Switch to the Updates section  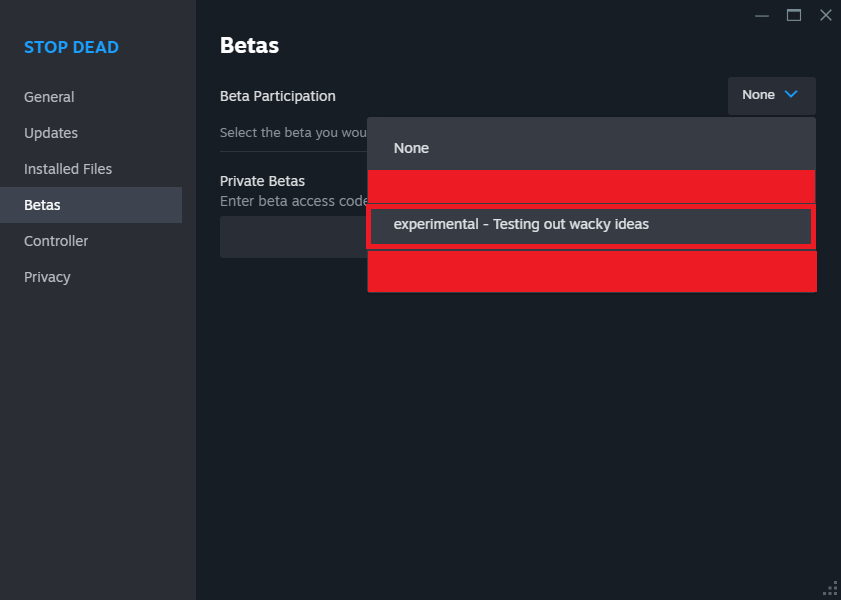pos(51,133)
